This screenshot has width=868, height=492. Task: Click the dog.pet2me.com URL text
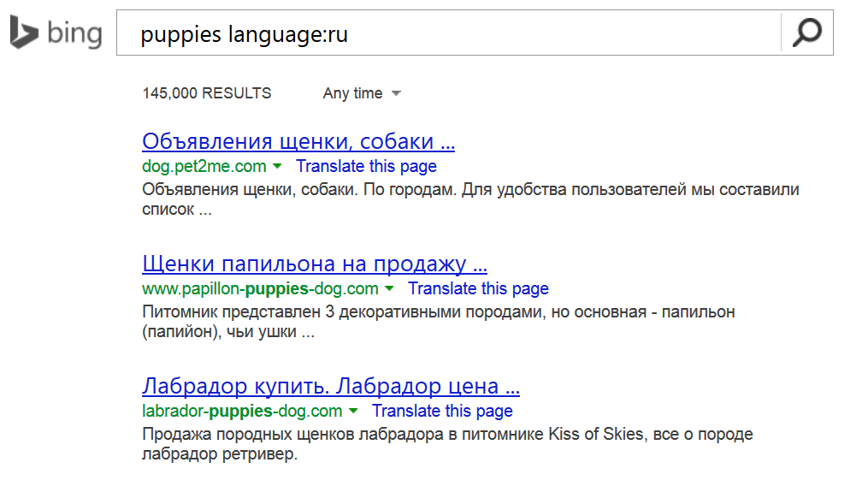pos(204,166)
